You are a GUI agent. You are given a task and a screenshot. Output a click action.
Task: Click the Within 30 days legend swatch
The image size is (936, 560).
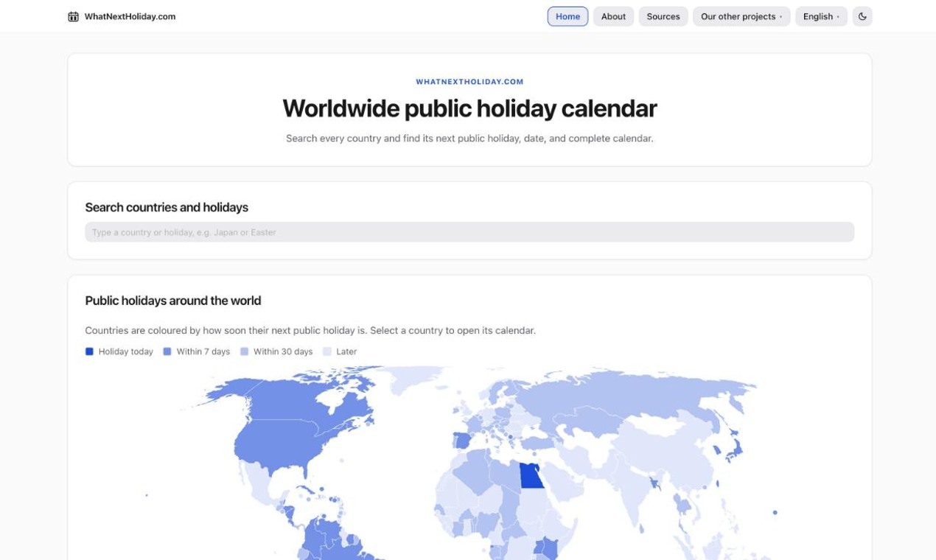click(x=245, y=351)
